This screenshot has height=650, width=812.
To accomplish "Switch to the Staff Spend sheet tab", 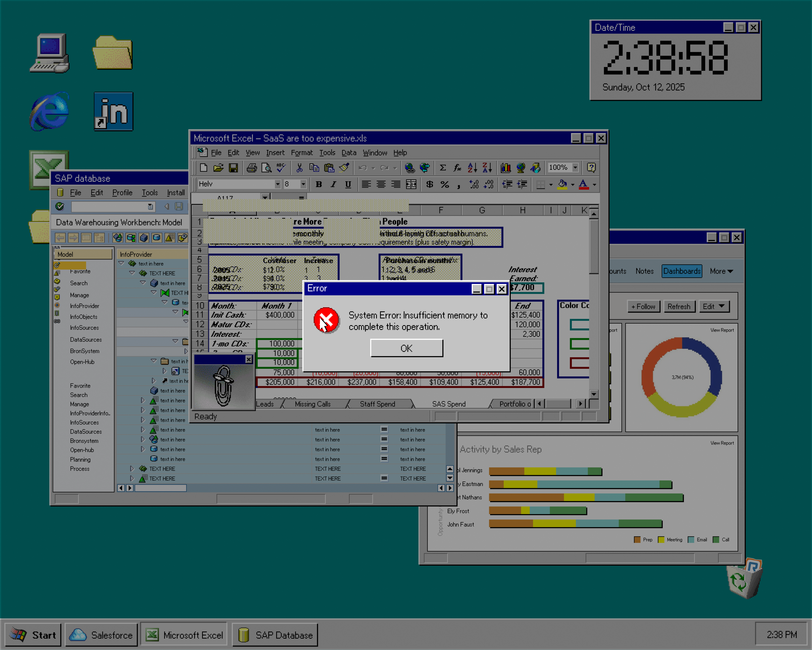I will pyautogui.click(x=377, y=404).
